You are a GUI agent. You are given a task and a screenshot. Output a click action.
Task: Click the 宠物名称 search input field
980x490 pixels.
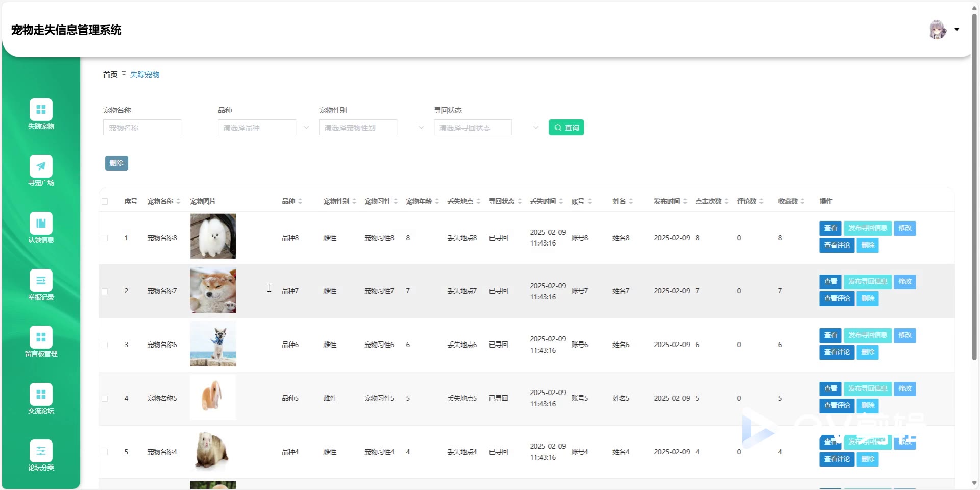click(142, 128)
